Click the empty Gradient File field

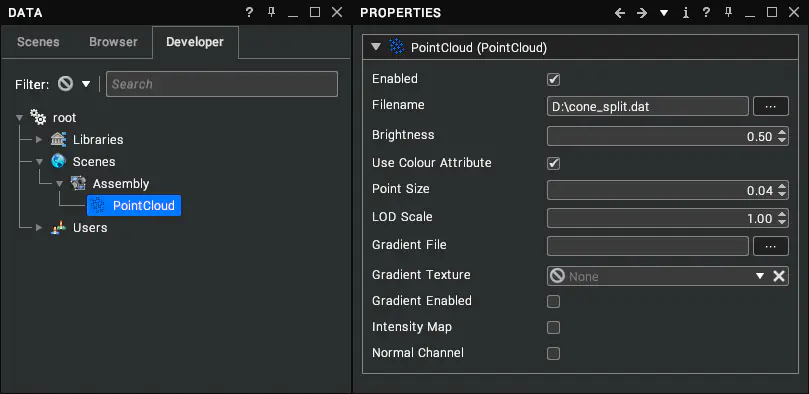(x=648, y=246)
